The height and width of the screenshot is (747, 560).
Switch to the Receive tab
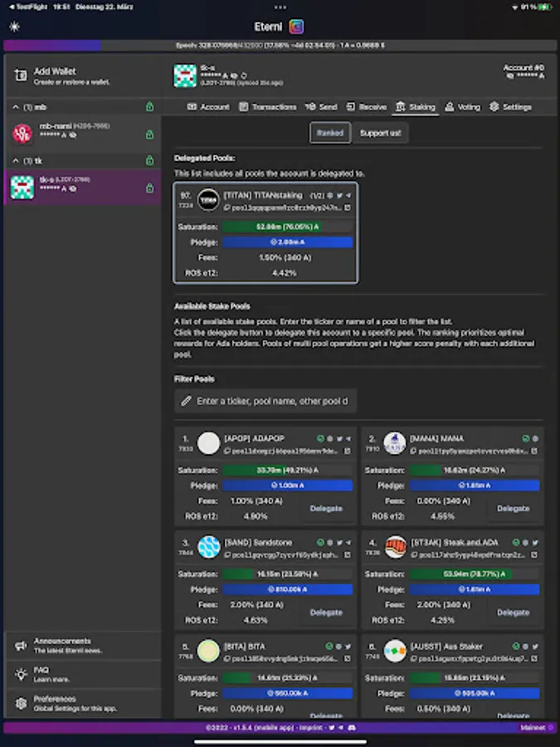tap(367, 107)
